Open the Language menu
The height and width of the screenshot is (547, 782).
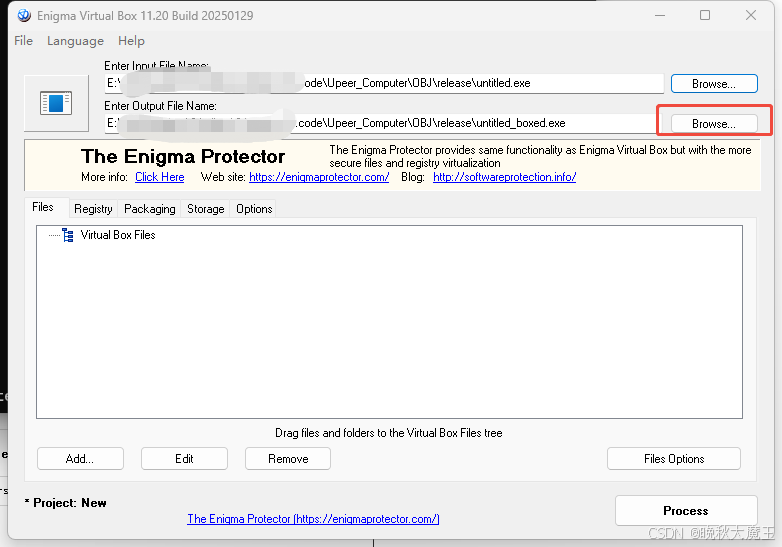point(75,41)
